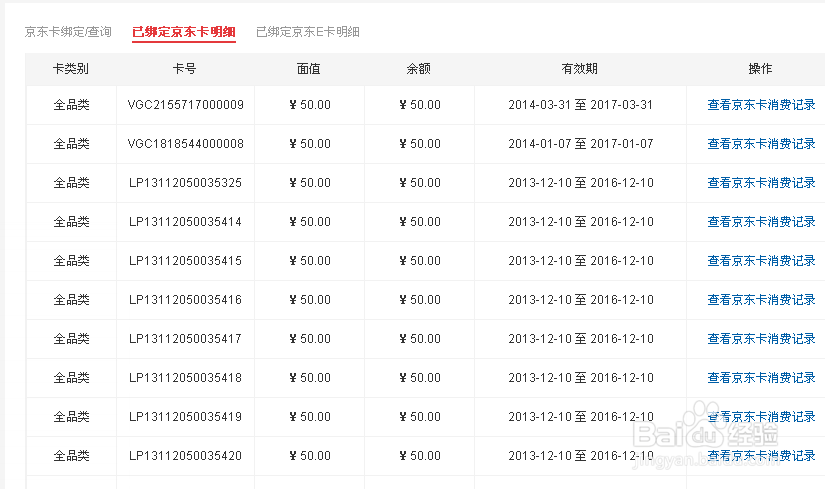Select card number LP13112050035414

click(185, 222)
